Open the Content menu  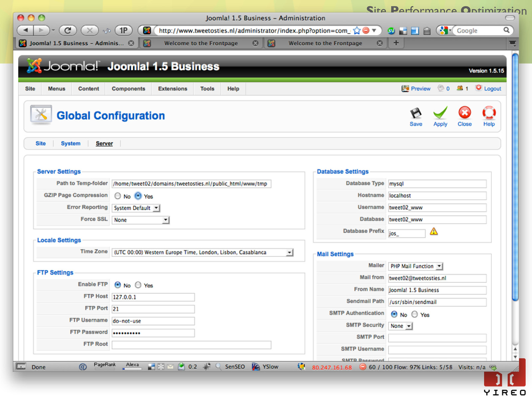88,89
